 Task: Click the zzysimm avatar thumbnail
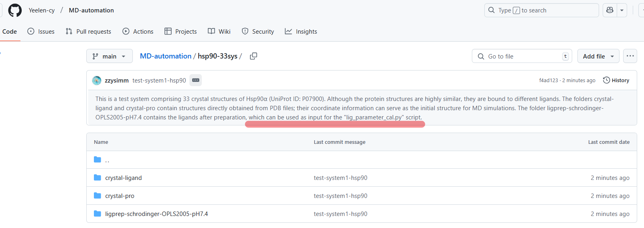click(x=97, y=81)
